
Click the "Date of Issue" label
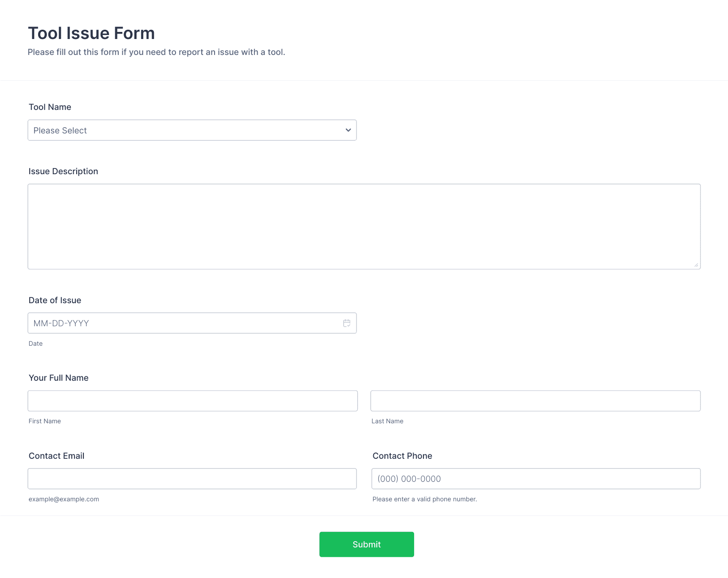coord(55,300)
